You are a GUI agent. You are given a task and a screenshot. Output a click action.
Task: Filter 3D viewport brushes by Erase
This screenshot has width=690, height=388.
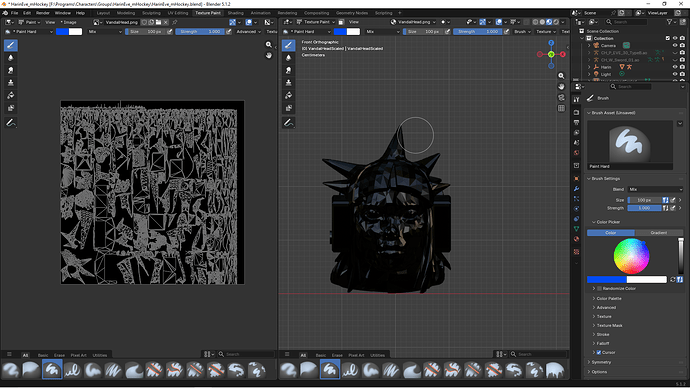(337, 355)
